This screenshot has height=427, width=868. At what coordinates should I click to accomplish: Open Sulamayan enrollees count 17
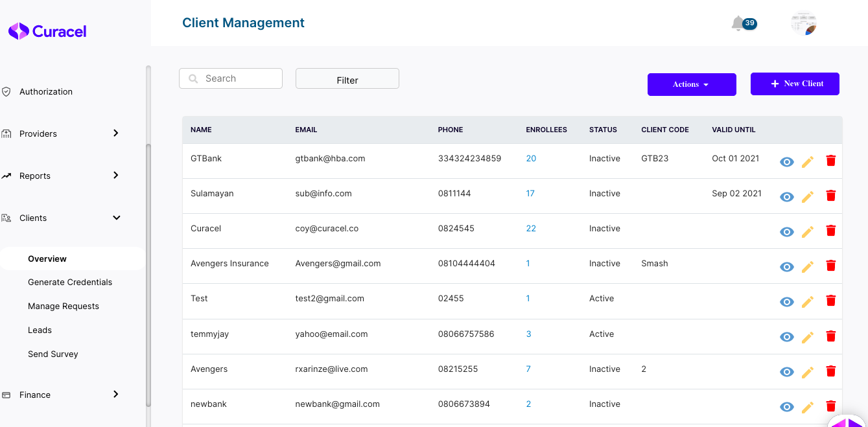click(x=530, y=193)
